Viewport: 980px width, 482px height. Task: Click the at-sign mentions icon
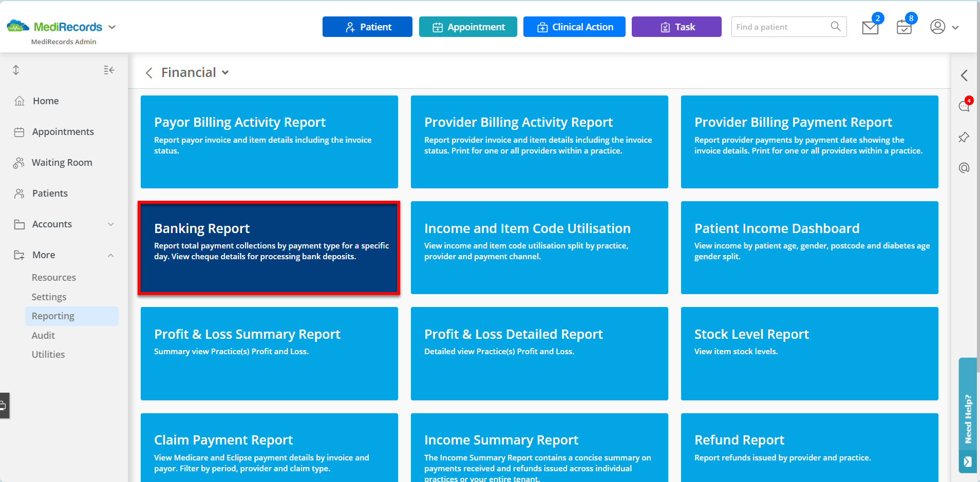tap(964, 168)
